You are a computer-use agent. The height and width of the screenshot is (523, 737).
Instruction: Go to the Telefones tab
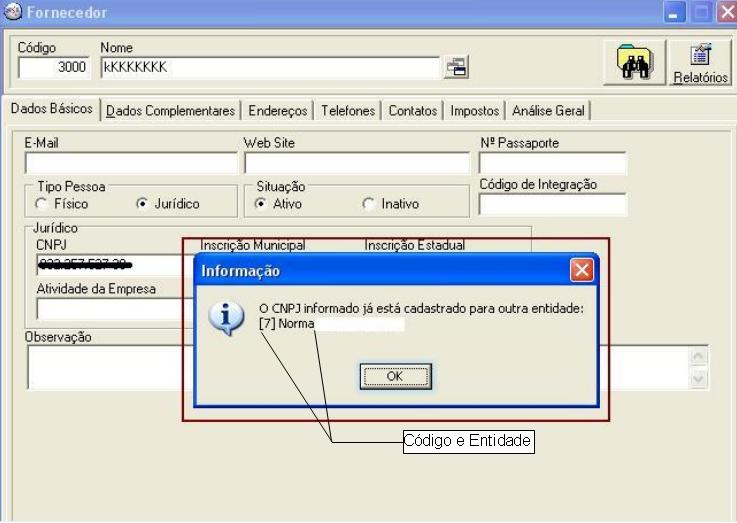pos(348,111)
